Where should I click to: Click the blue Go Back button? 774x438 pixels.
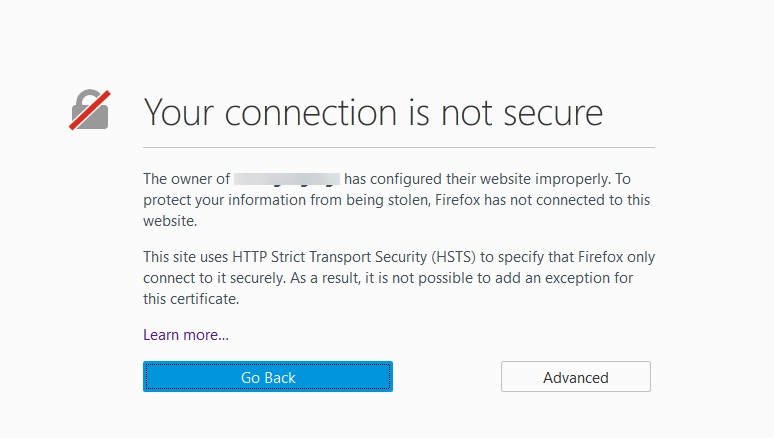click(x=268, y=377)
